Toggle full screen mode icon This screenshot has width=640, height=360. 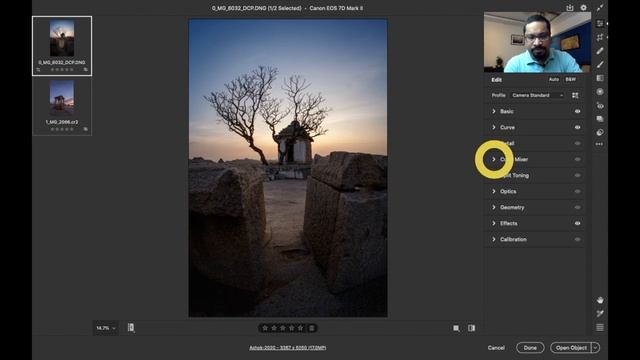tap(600, 8)
